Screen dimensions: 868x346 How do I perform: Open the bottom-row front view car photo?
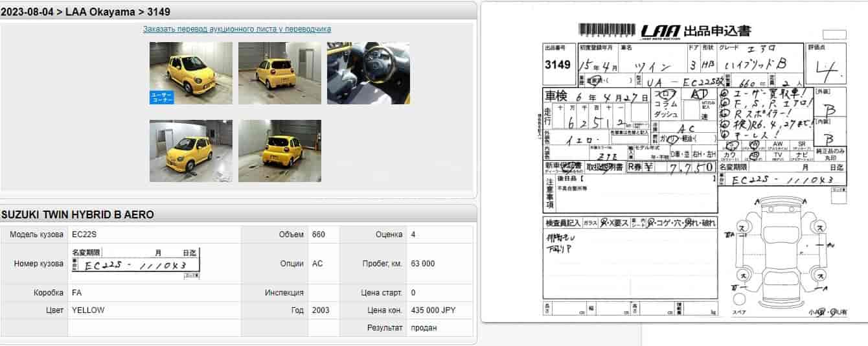coord(191,151)
